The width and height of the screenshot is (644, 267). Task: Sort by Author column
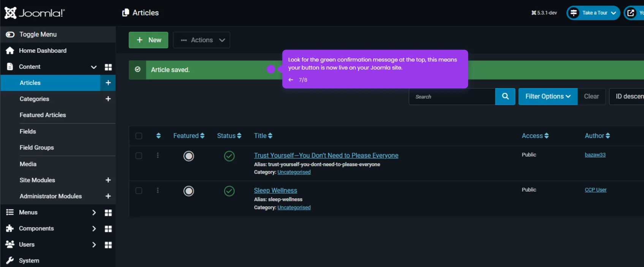[x=597, y=136]
